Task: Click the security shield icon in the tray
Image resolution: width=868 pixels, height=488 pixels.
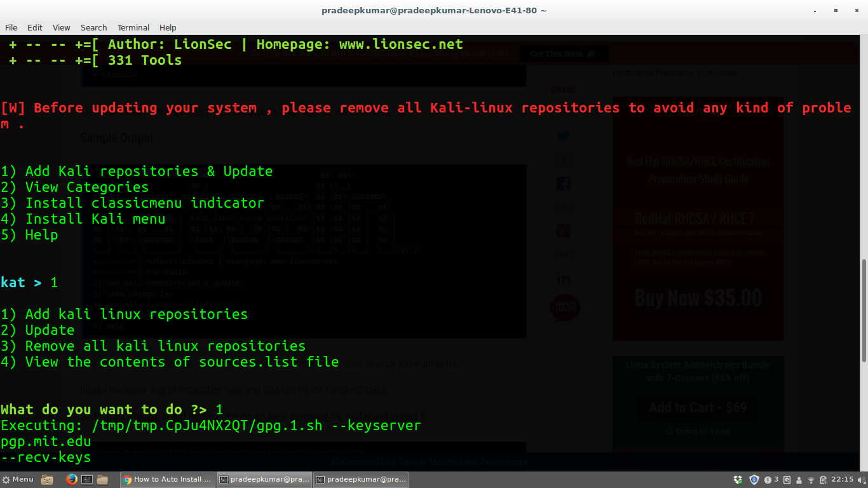Action: [x=754, y=480]
